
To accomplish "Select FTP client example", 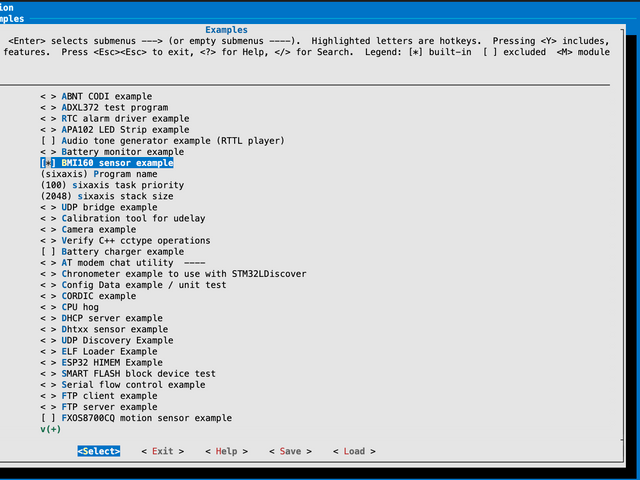I will (99, 396).
